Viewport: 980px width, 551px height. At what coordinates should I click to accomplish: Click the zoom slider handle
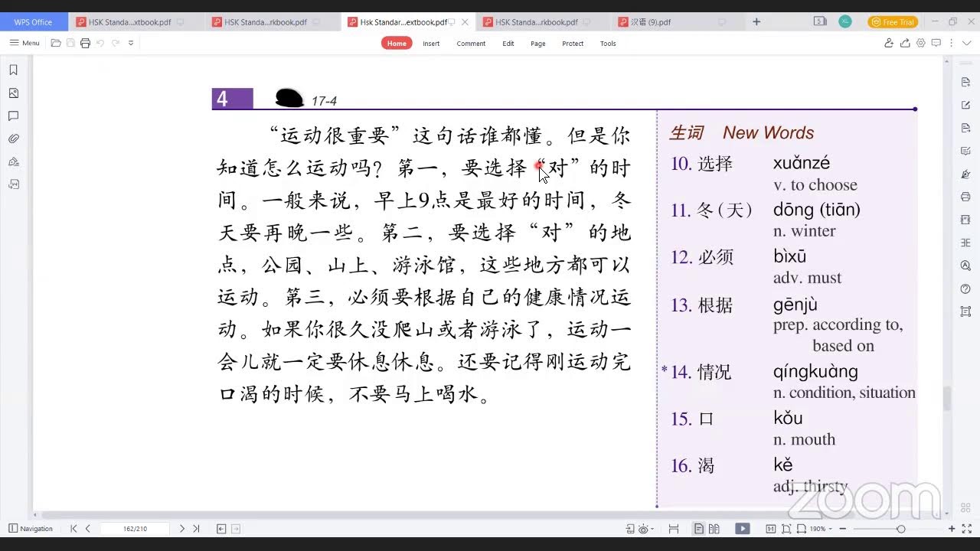pyautogui.click(x=900, y=529)
